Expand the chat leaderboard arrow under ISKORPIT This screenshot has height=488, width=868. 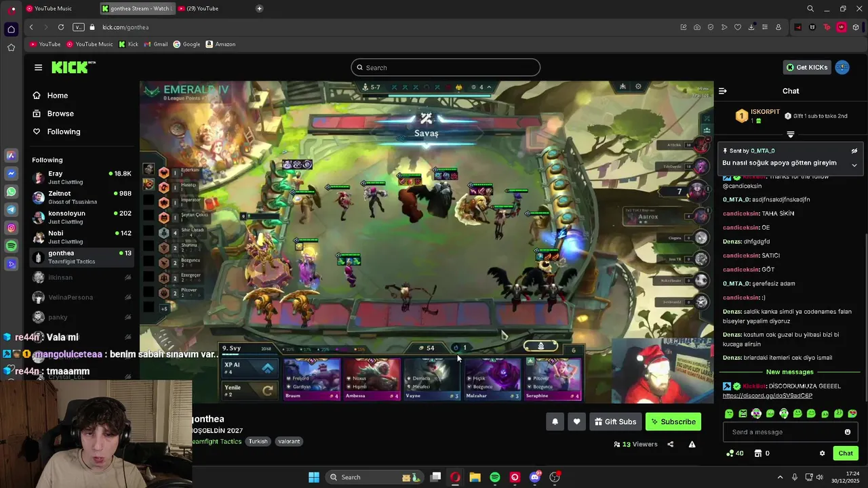[791, 134]
